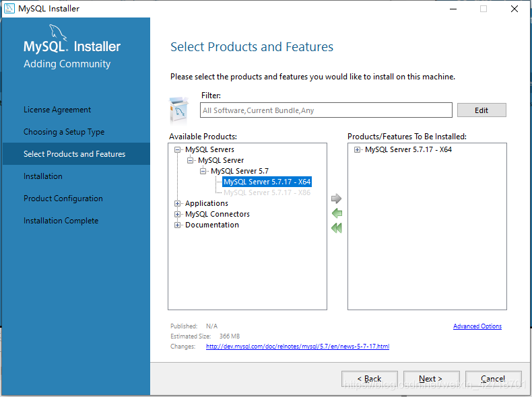Collapse the MySQL Server tree node

pyautogui.click(x=190, y=160)
